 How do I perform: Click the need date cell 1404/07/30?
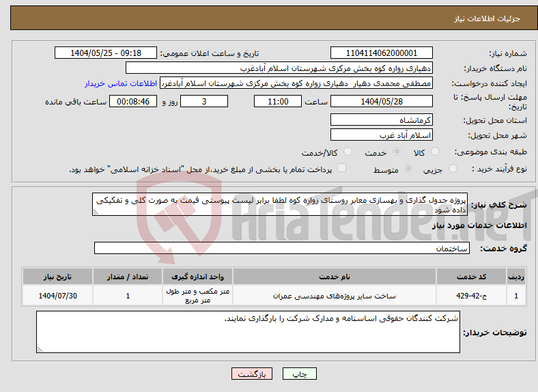(57, 296)
